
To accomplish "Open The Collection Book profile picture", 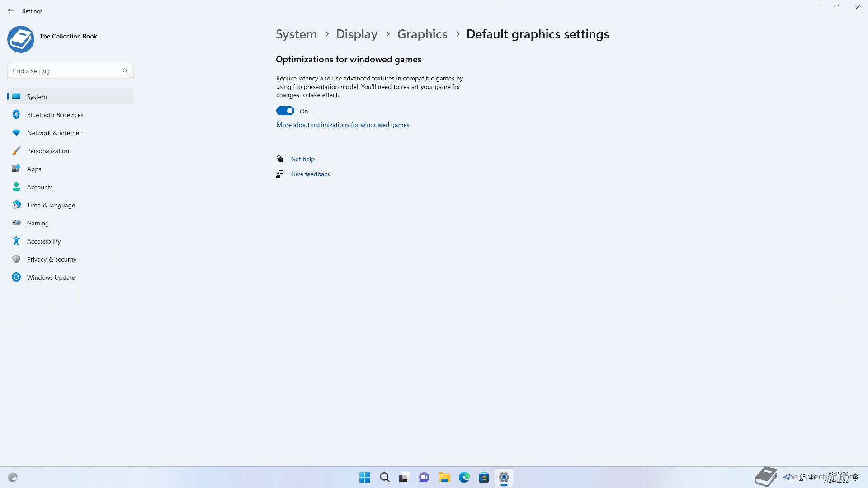I will click(21, 39).
